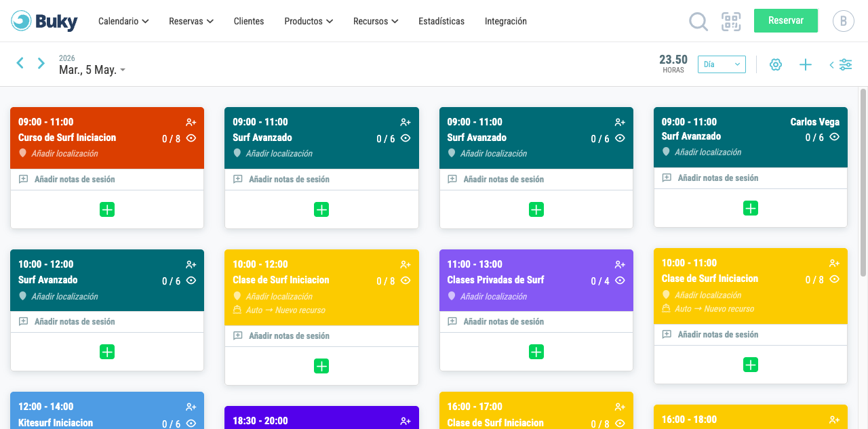Click green plus under Clases Privadas de Surf
Screen dimensions: 868x429
[x=536, y=352]
